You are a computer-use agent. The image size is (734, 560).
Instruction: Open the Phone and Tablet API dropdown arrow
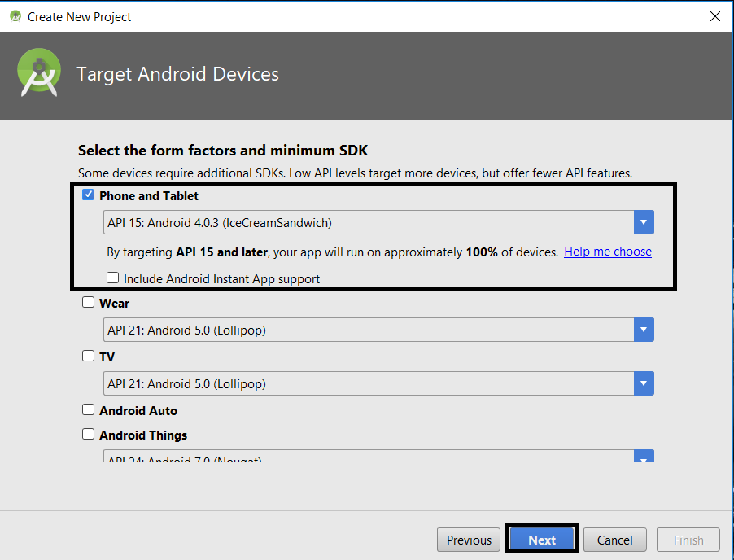coord(644,222)
